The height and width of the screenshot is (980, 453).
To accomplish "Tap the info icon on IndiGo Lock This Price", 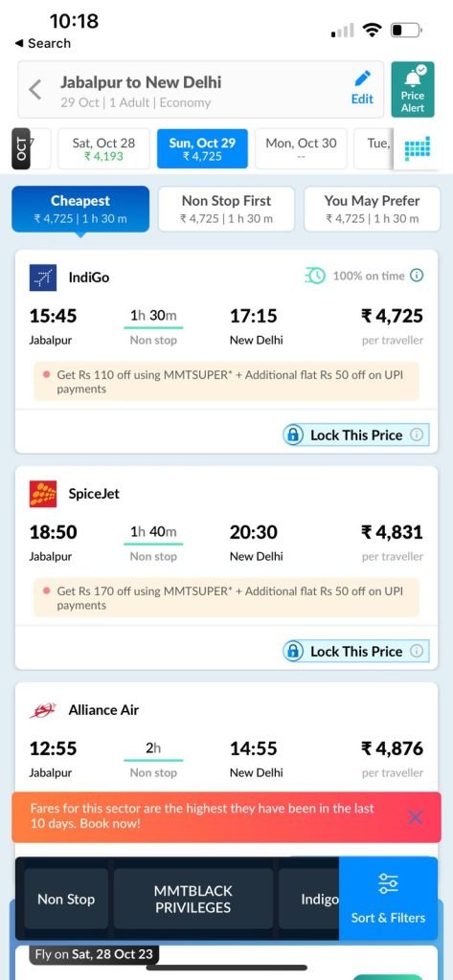I will tap(417, 435).
